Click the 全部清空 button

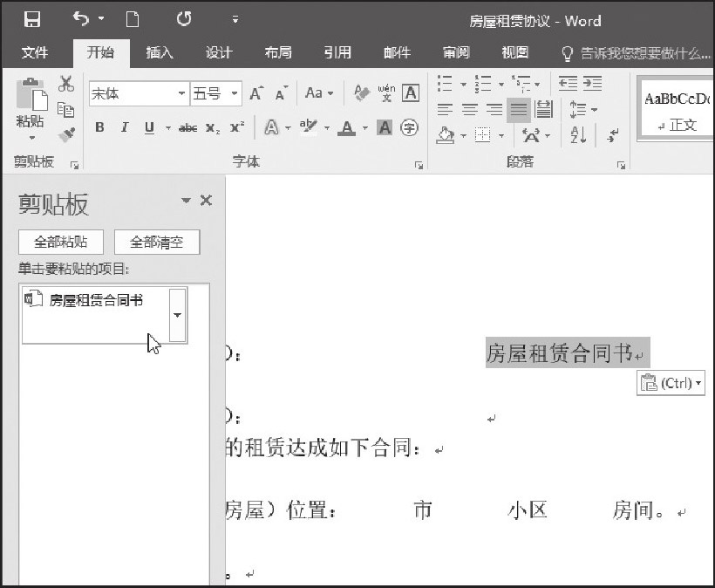tap(157, 243)
